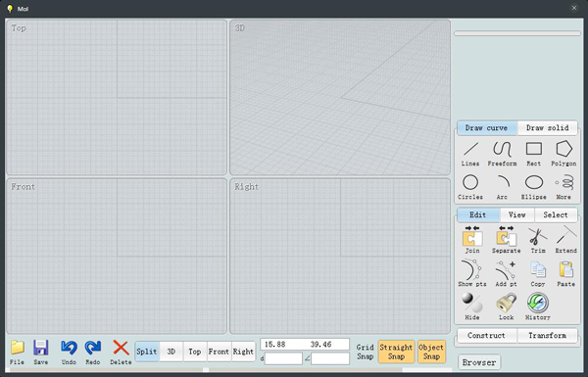588x377 pixels.
Task: Click the Trim scissors icon
Action: pos(538,240)
